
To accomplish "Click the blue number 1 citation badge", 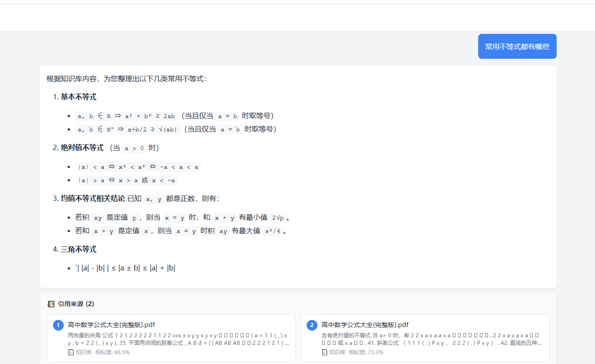I will (x=58, y=325).
